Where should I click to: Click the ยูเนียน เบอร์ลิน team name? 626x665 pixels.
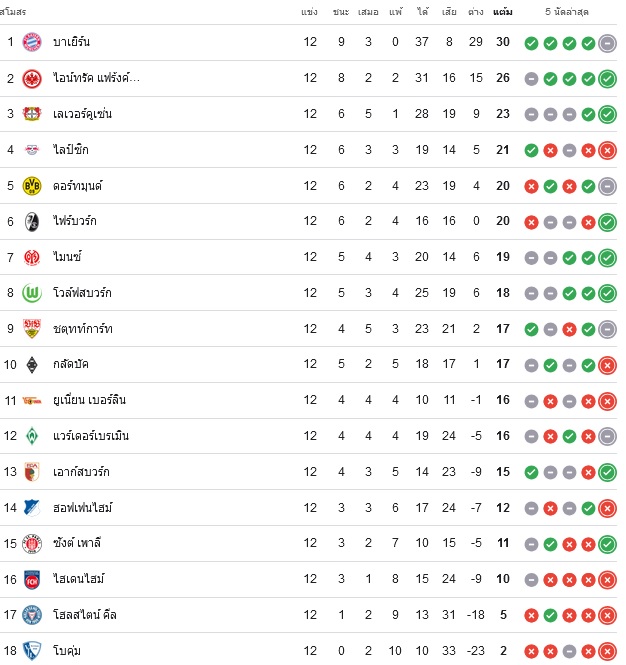pos(89,400)
